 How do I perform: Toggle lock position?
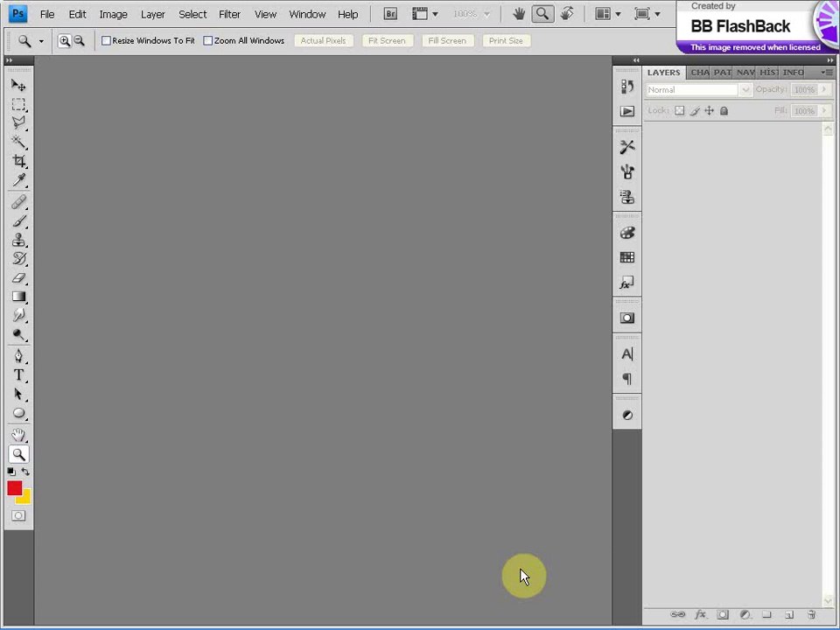click(x=710, y=111)
